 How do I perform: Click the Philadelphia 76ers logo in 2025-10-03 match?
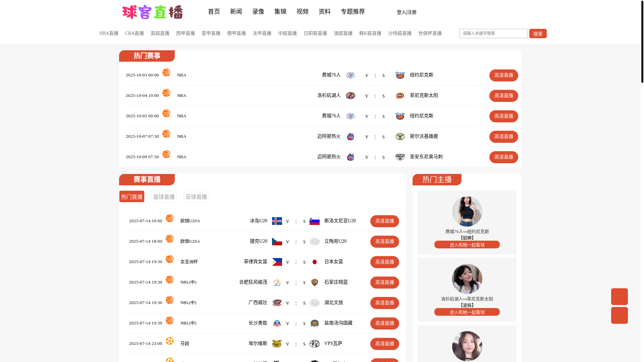click(351, 75)
